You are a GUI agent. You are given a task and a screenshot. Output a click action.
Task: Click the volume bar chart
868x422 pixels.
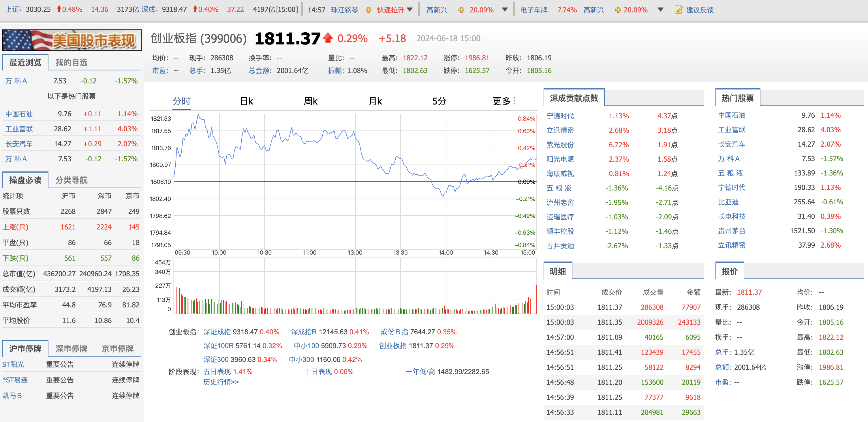[x=355, y=286]
